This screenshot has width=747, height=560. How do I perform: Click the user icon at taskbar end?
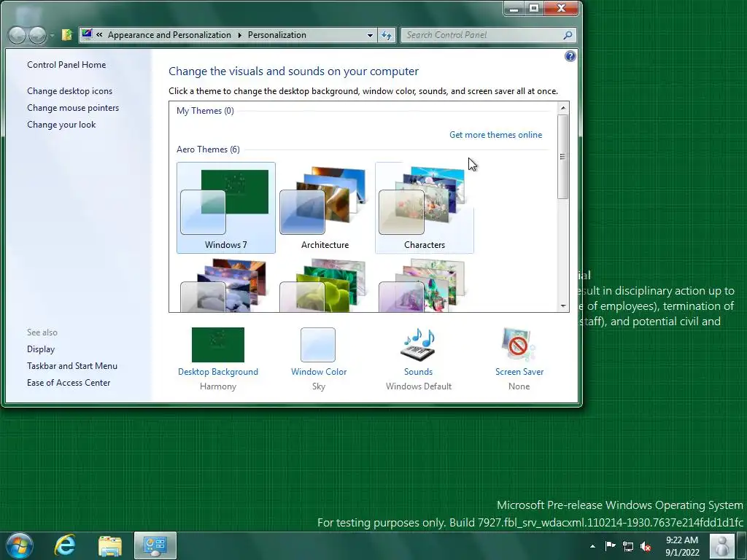click(721, 546)
